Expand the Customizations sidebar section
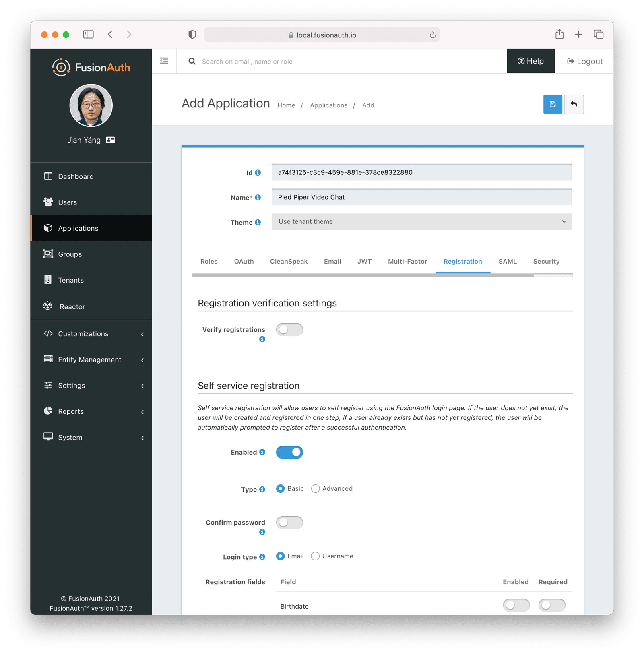 [83, 333]
